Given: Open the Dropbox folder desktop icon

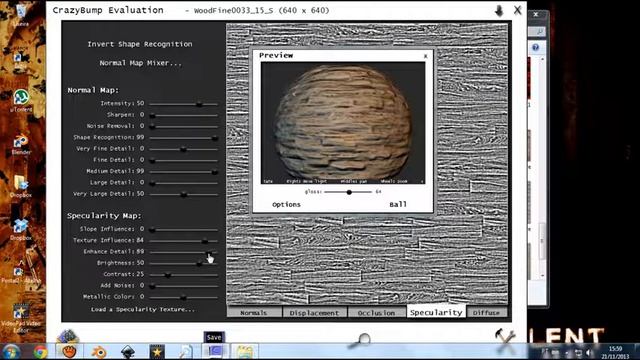Looking at the screenshot, I should point(21,187).
